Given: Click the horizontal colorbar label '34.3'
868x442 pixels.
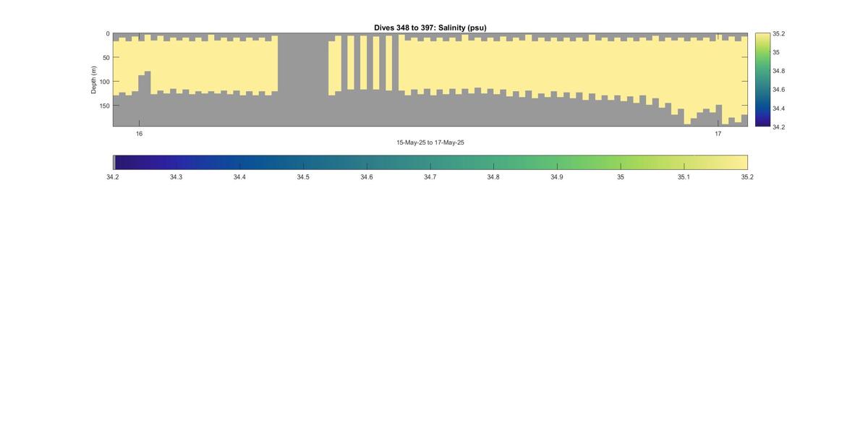Looking at the screenshot, I should point(176,177).
